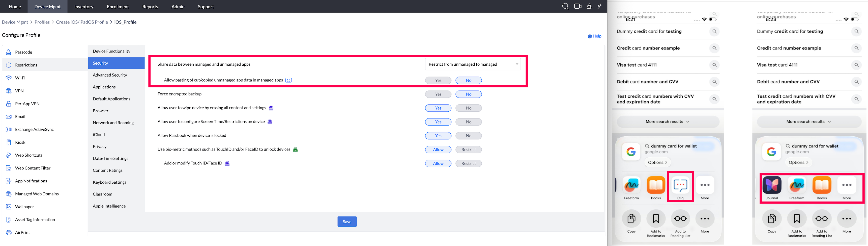This screenshot has height=246, width=868.
Task: Select Advanced Security category
Action: click(110, 75)
